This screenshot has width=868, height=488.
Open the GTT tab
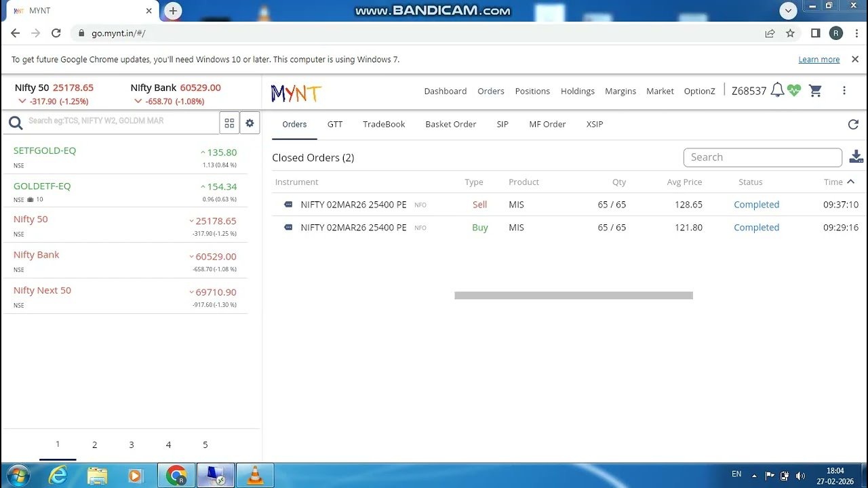[x=335, y=124]
